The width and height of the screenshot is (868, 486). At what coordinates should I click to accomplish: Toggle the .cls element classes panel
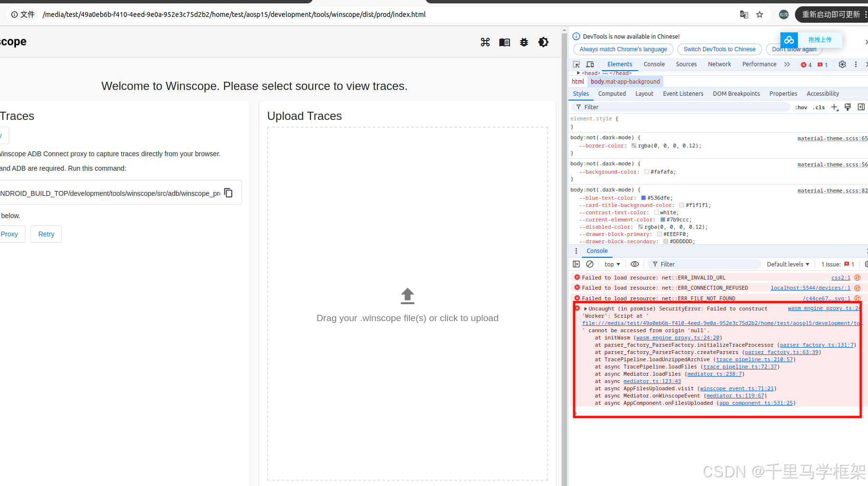coord(819,107)
